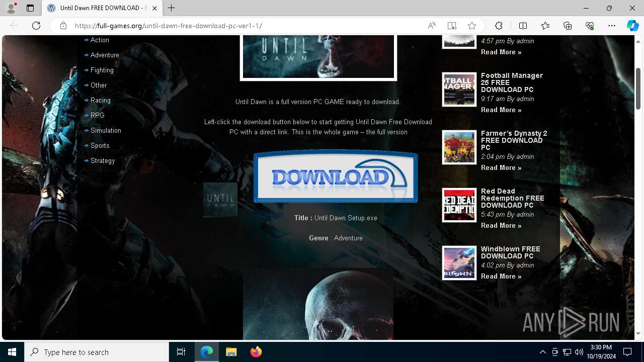
Task: Show hidden system tray icons
Action: pyautogui.click(x=542, y=352)
